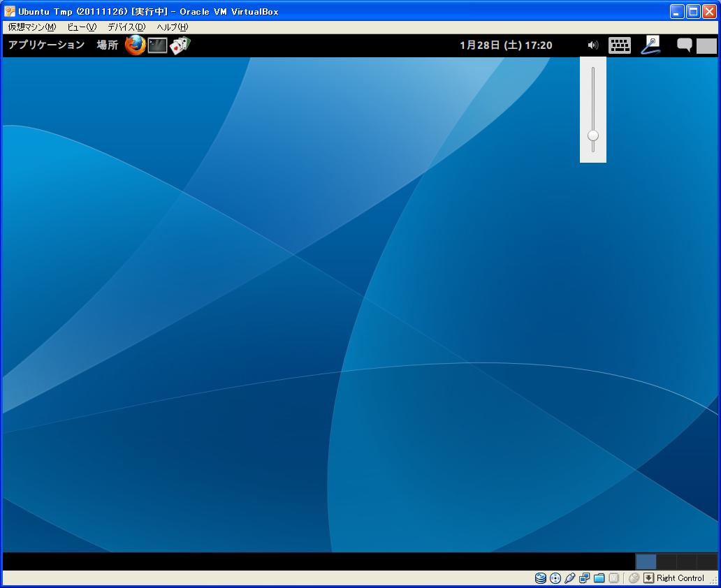Image resolution: width=721 pixels, height=588 pixels.
Task: Click the Right Control host key label
Action: point(680,578)
